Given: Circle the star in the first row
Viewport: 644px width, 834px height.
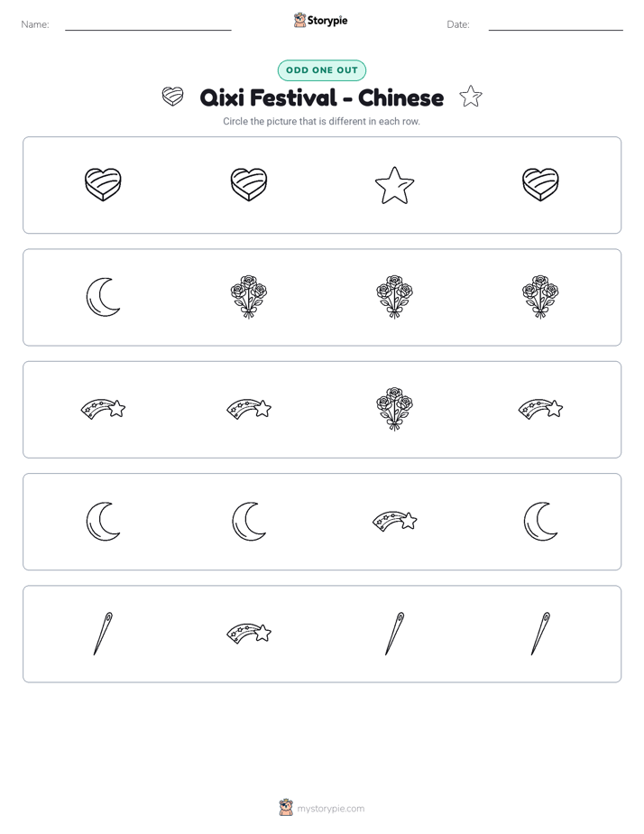Looking at the screenshot, I should tap(394, 185).
